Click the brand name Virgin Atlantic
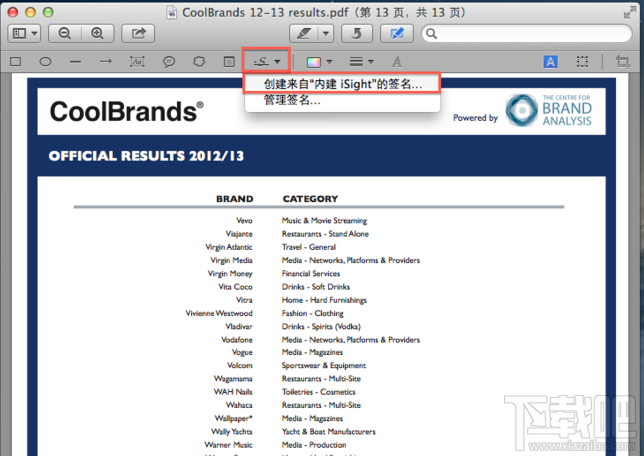This screenshot has height=456, width=644. click(229, 247)
